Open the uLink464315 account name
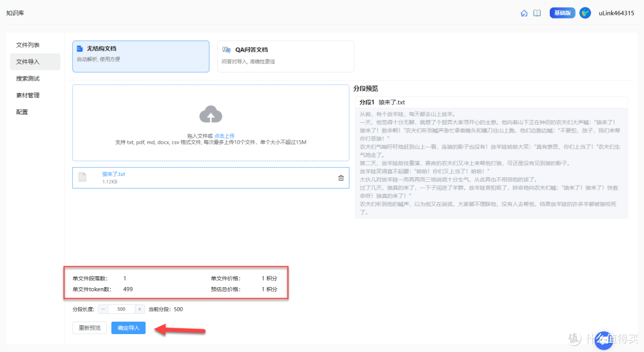644x352 pixels. click(616, 13)
